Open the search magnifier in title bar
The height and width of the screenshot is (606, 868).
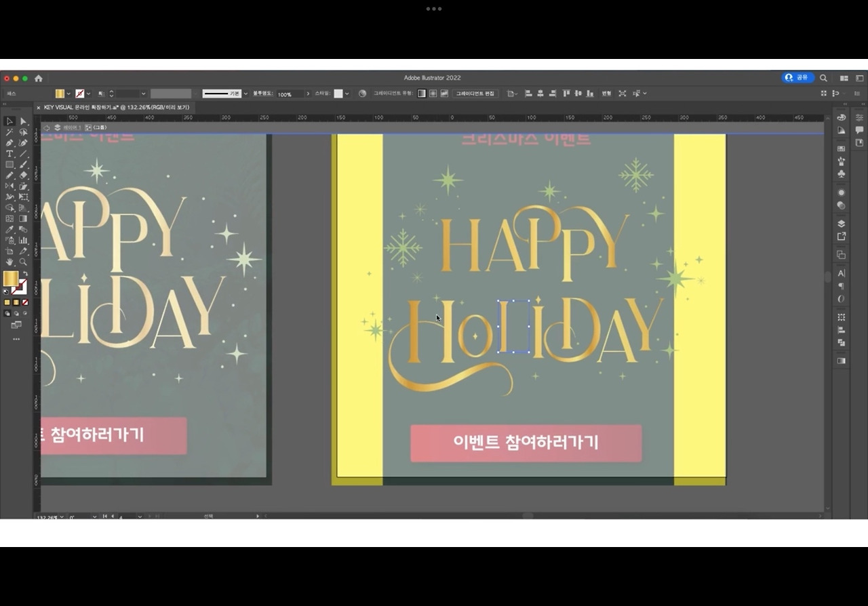click(x=823, y=78)
